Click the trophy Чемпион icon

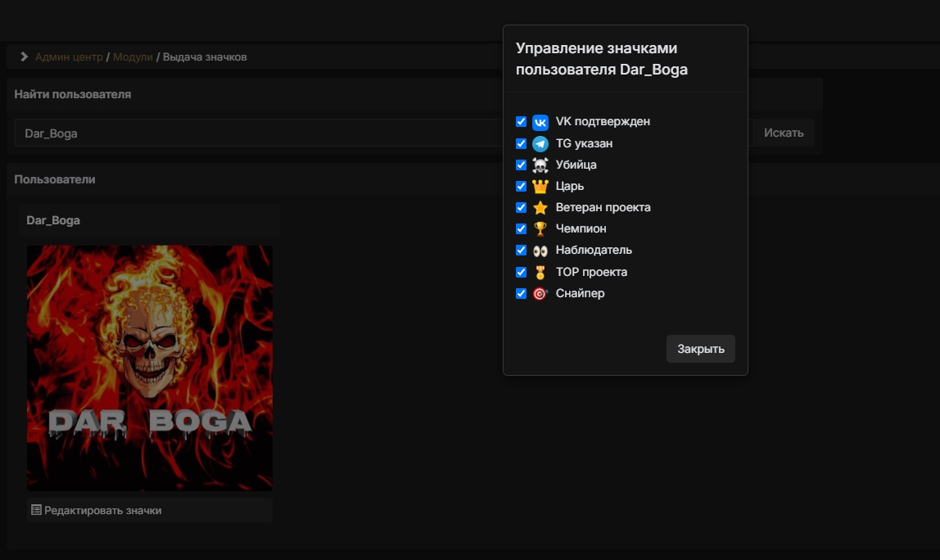pos(540,229)
